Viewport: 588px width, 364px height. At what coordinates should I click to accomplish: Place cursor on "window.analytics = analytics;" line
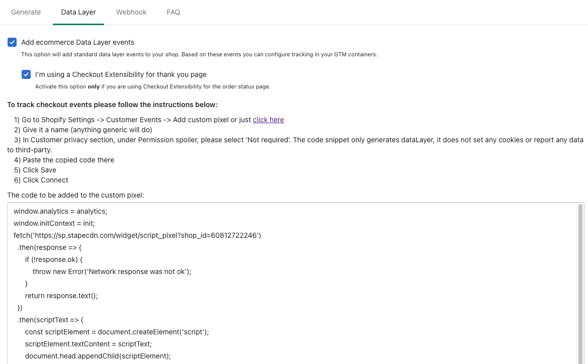[x=60, y=211]
